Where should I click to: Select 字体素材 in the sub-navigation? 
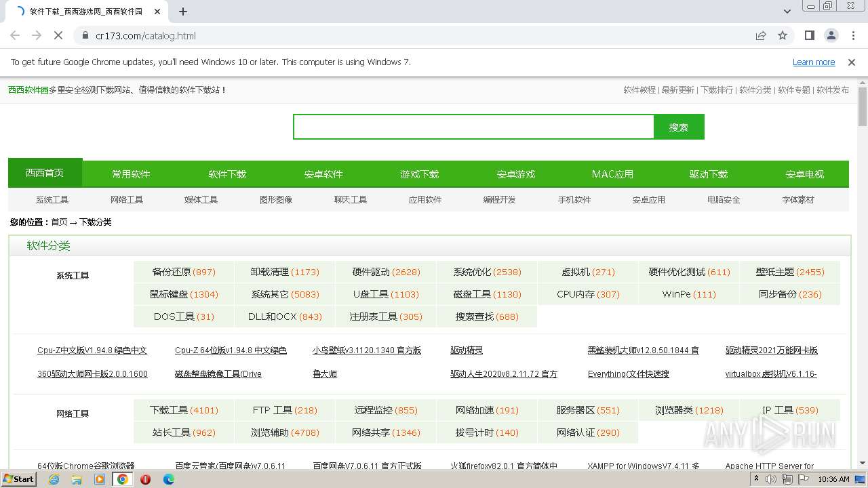tap(798, 200)
